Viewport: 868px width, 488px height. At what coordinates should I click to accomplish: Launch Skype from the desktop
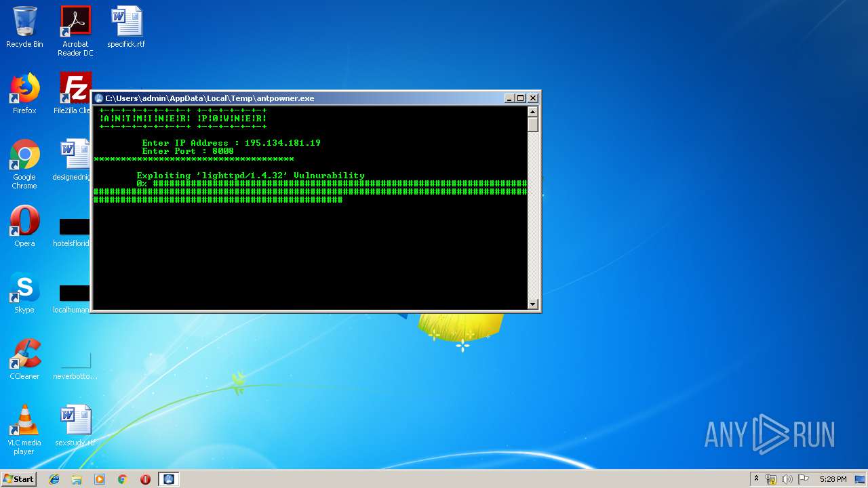(24, 293)
